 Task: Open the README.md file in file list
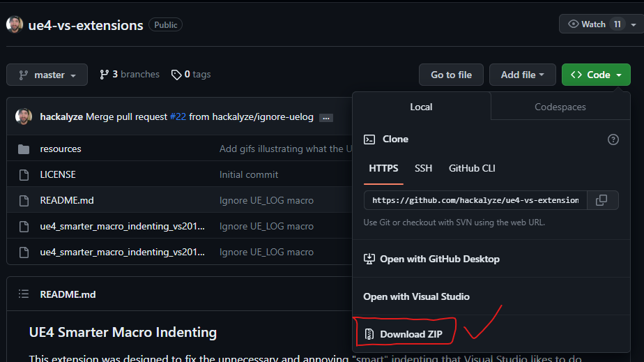(67, 200)
